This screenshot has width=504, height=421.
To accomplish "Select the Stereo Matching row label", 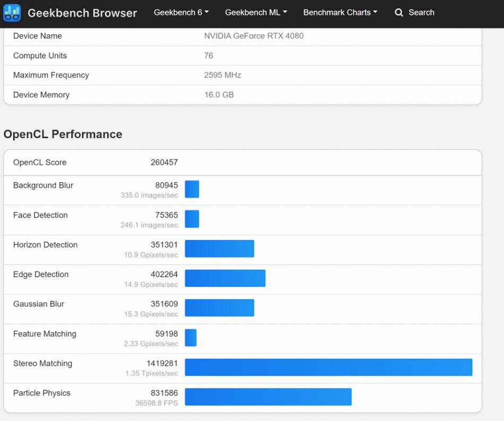I will (x=43, y=364).
